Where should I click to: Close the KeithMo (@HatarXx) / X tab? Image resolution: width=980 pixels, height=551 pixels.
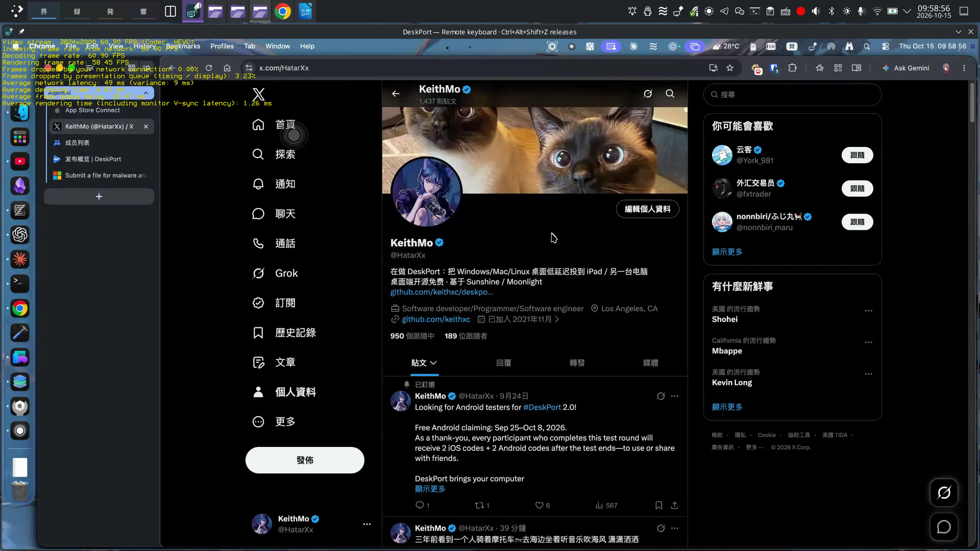point(146,126)
